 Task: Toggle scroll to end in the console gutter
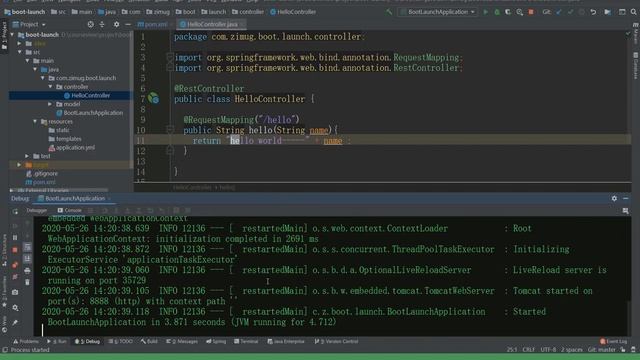pos(27,259)
